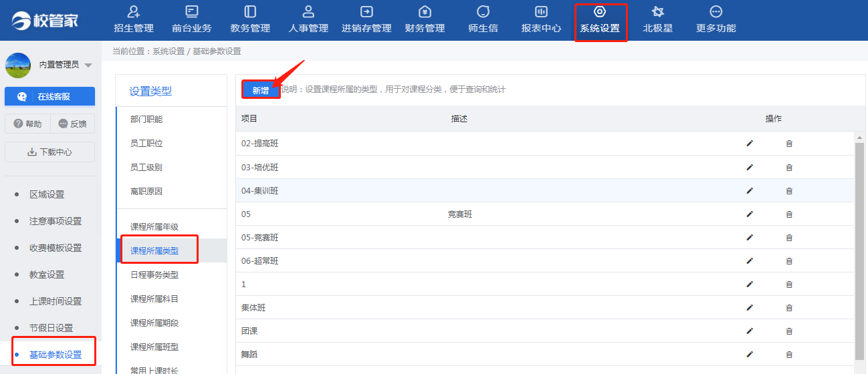Click the 校管家 logo

point(45,20)
